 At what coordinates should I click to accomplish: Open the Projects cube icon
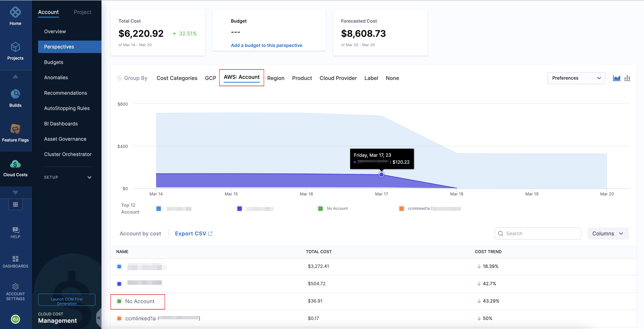pyautogui.click(x=15, y=47)
